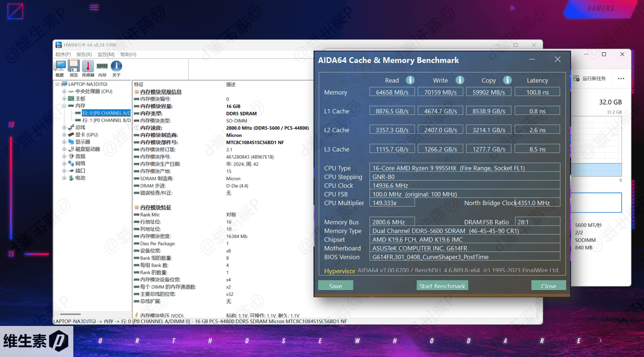Click the info icon next to Write
Viewport: 644px width, 357px height.
(460, 80)
